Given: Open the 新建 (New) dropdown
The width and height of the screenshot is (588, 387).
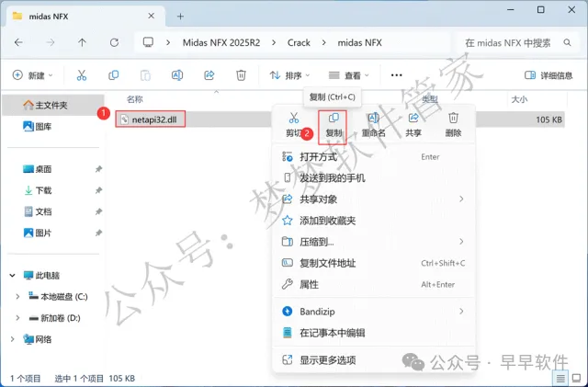Looking at the screenshot, I should coord(33,75).
